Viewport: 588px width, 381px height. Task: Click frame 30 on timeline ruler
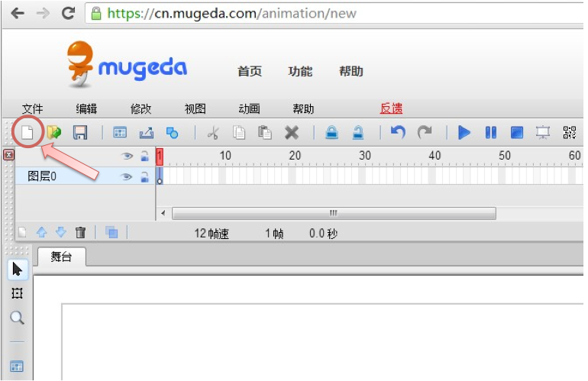pyautogui.click(x=364, y=156)
